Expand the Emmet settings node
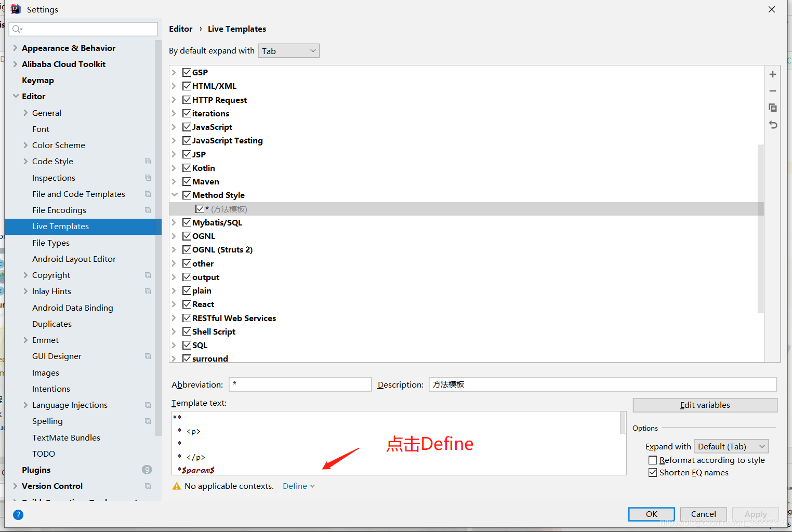Viewport: 792px width, 532px height. (x=25, y=340)
